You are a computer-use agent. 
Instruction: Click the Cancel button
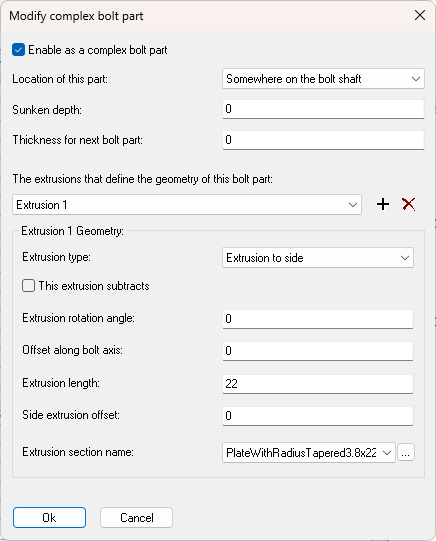point(136,518)
